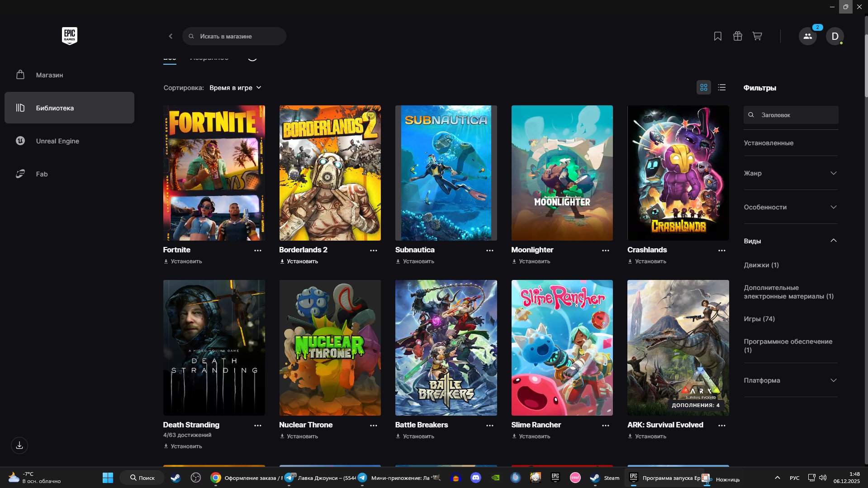Select Unreal Engine in the sidebar

57,141
